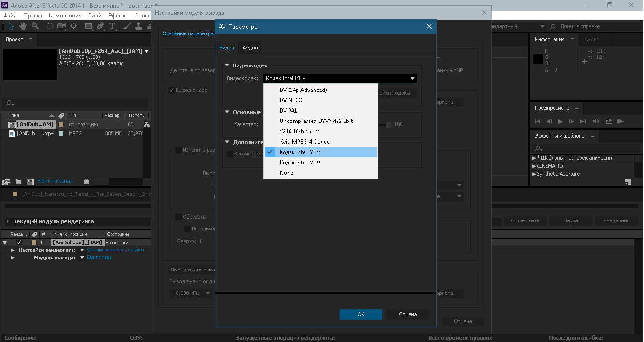The width and height of the screenshot is (644, 342).
Task: Open Видеокодек combo box arrow
Action: click(412, 79)
